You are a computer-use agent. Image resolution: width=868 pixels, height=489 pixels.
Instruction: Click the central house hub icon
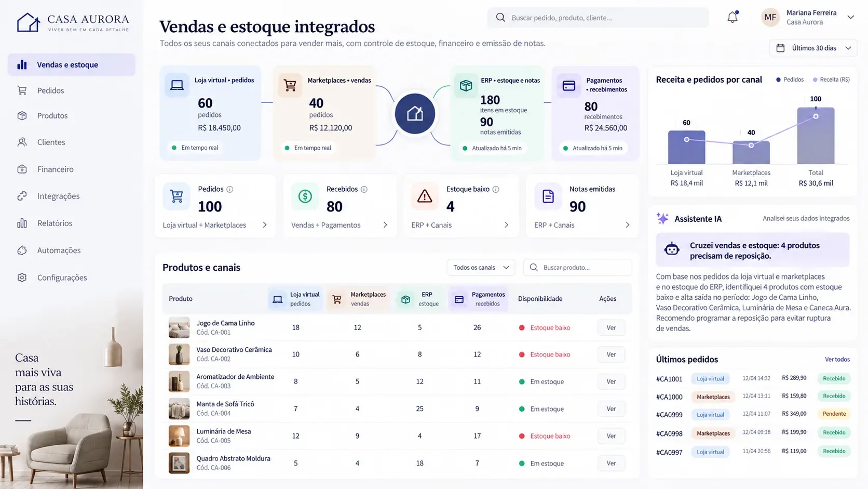(415, 114)
